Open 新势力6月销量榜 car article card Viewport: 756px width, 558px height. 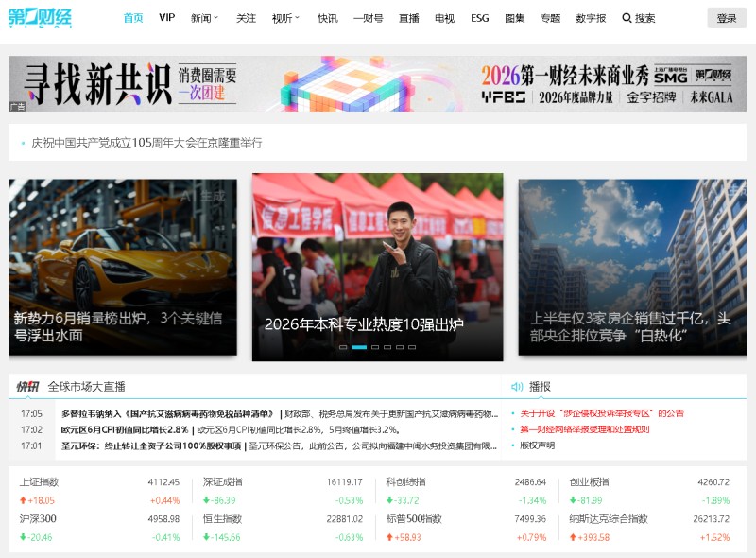[123, 268]
